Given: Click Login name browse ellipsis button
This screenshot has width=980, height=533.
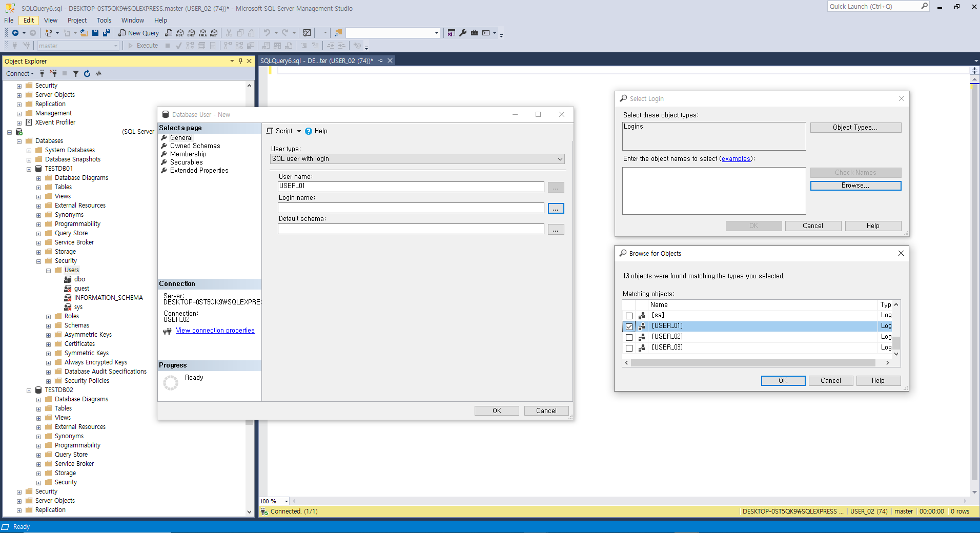Looking at the screenshot, I should pos(556,208).
